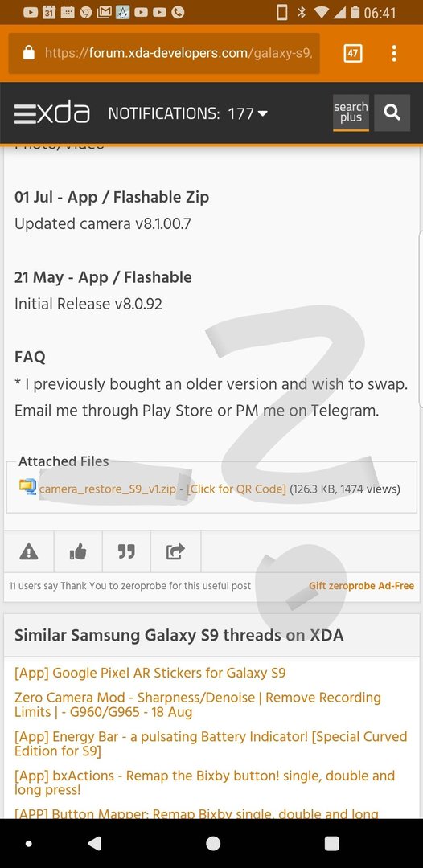Open Energy Bar pulsating Battery Indicator thread

coord(211,743)
